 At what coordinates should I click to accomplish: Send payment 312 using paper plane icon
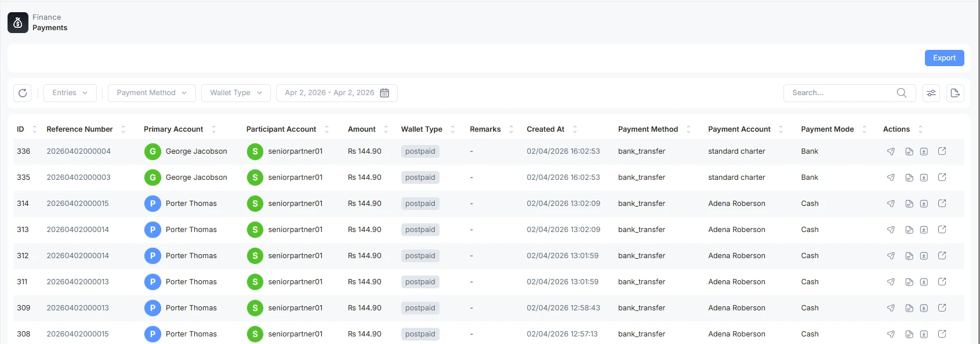pyautogui.click(x=891, y=256)
